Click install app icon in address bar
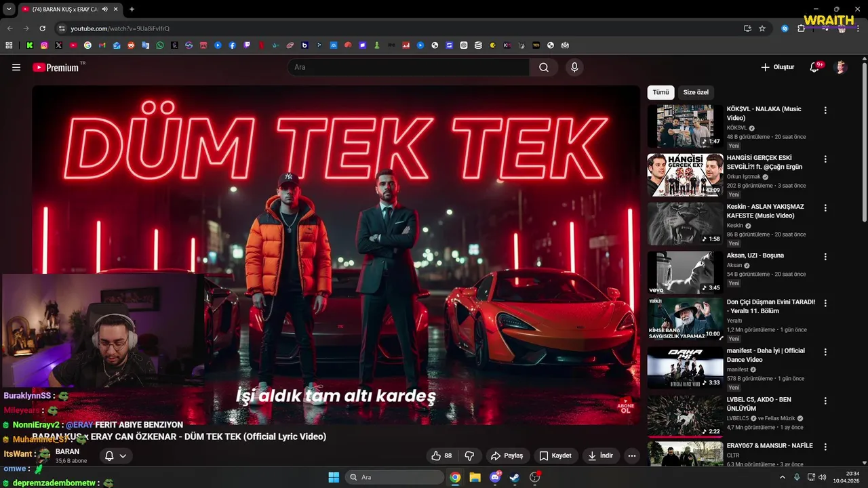 (747, 28)
